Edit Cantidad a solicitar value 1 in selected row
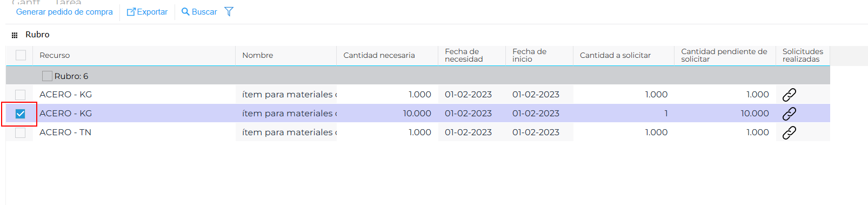Image resolution: width=868 pixels, height=205 pixels. point(624,114)
